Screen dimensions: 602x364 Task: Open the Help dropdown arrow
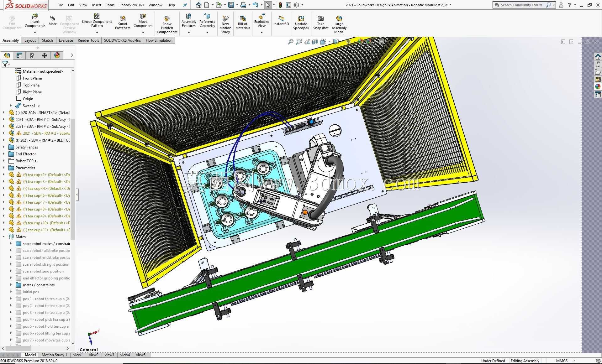point(575,5)
